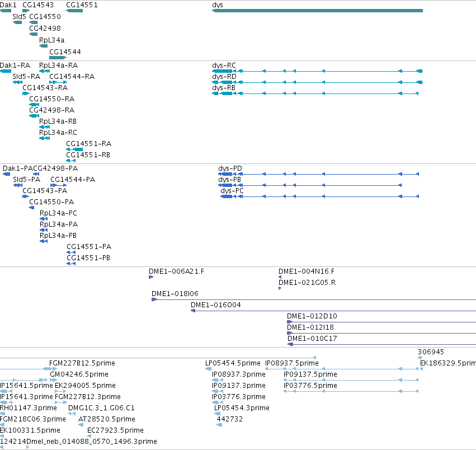The height and width of the screenshot is (450, 476).
Task: Open the CG14551-RA transcript
Action: coord(74,149)
